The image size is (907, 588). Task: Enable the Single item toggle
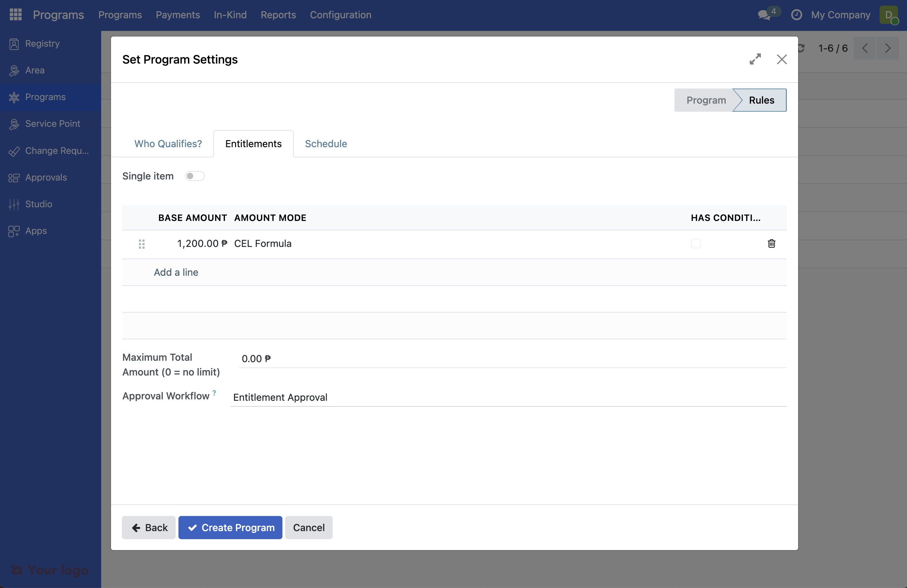click(195, 176)
